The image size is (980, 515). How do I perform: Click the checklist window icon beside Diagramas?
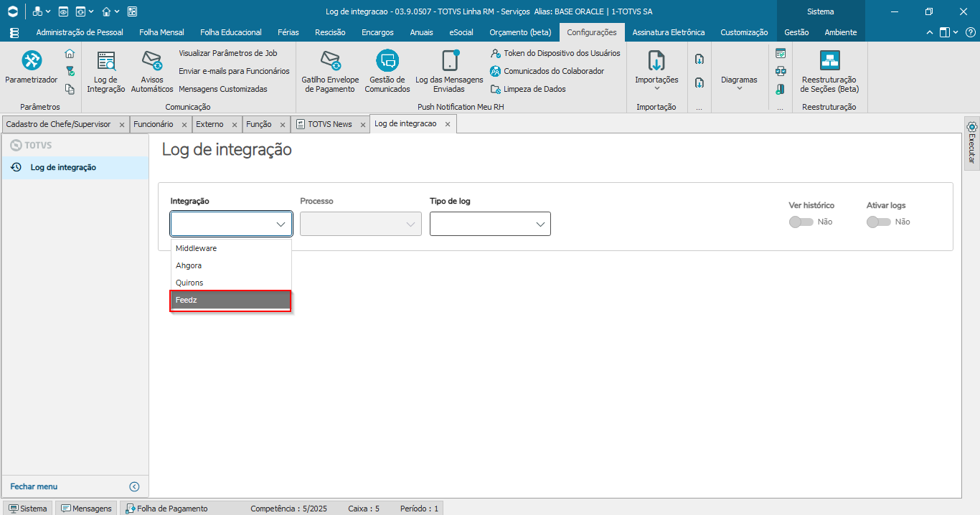coord(781,53)
